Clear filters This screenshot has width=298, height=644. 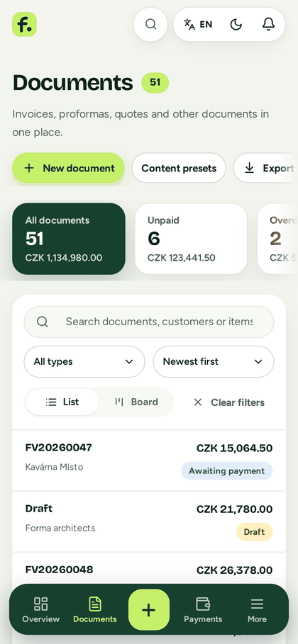(229, 402)
